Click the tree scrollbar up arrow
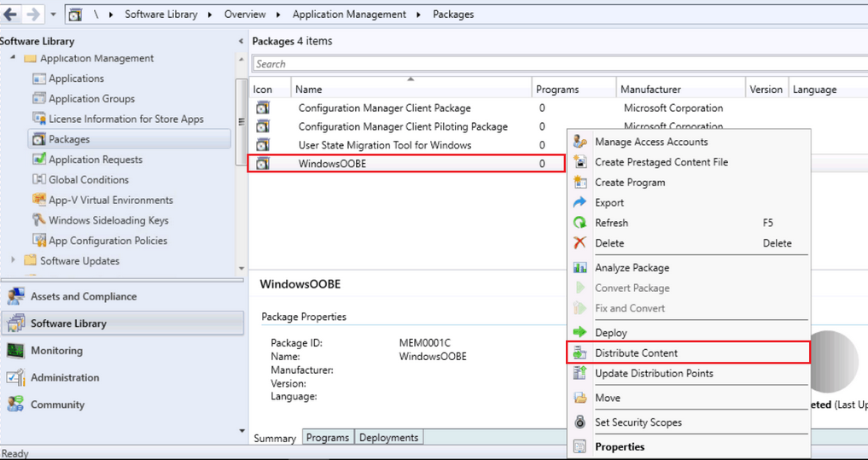868x460 pixels. (241, 59)
